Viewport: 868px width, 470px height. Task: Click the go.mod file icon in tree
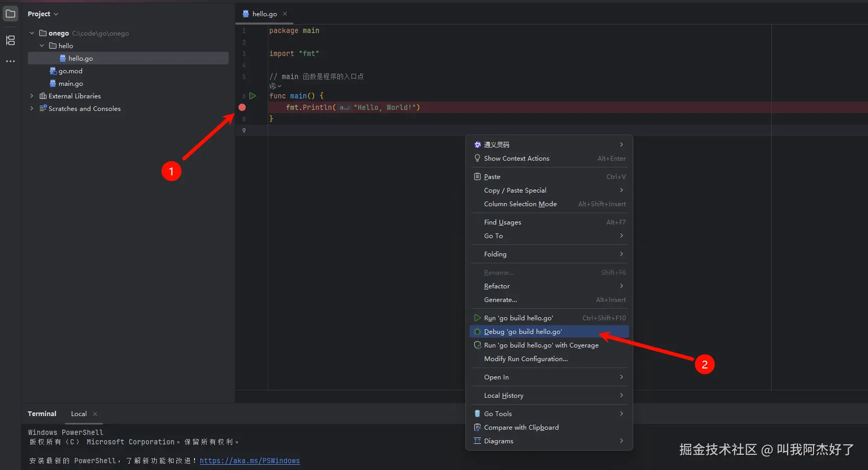(53, 71)
